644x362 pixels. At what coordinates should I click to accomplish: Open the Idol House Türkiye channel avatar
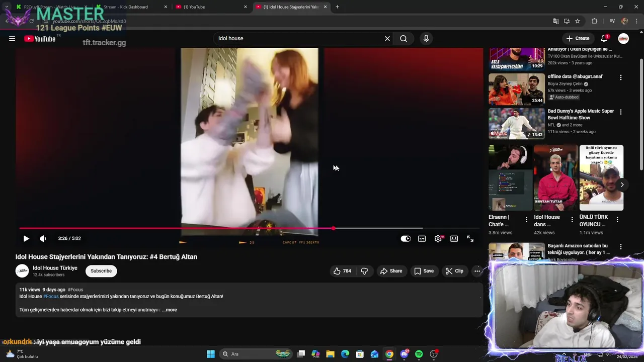click(x=22, y=271)
